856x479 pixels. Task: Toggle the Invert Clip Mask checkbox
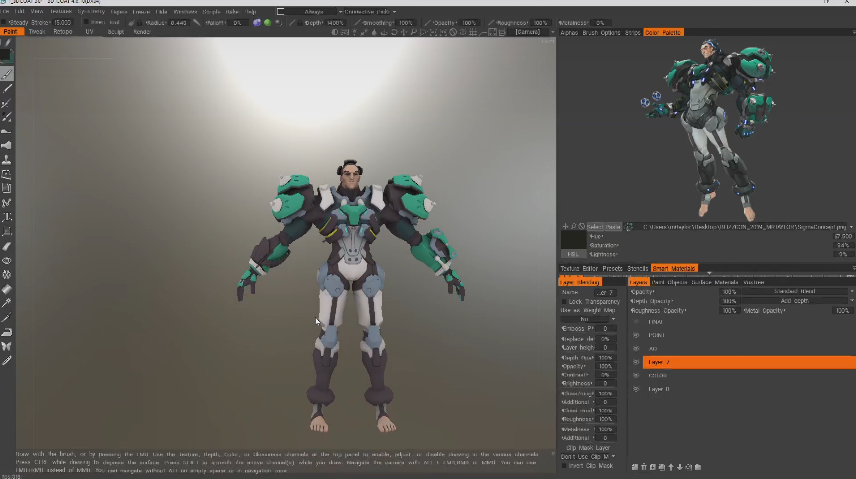tap(564, 466)
